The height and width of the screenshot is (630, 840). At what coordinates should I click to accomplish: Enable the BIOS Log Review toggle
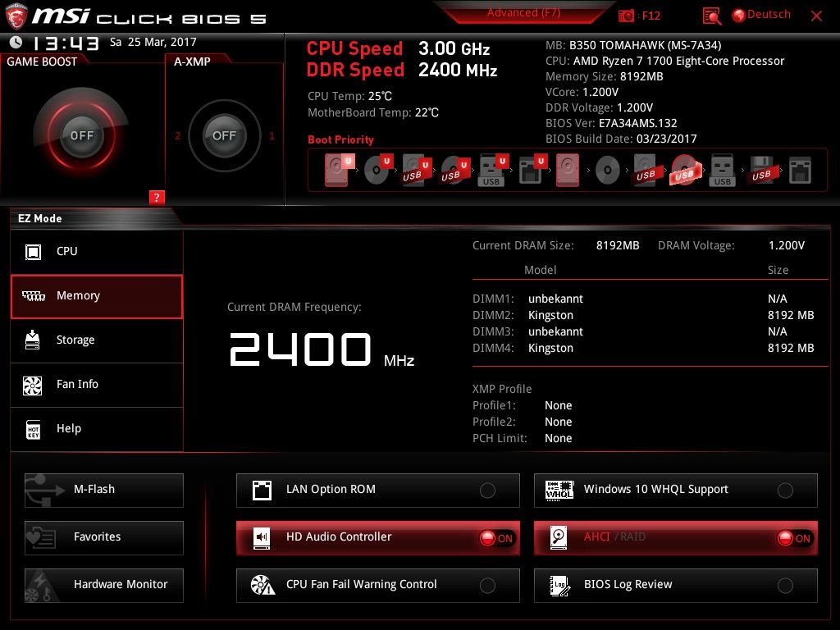coord(785,586)
